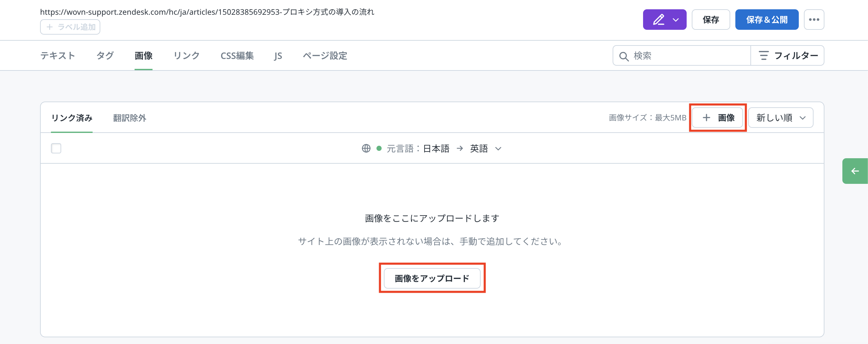Switch to the テキスト tab
The width and height of the screenshot is (868, 344).
click(x=58, y=56)
